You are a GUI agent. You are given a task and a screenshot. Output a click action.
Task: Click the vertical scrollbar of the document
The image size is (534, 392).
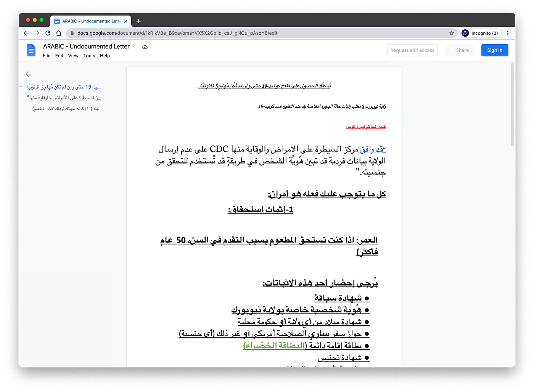point(512,104)
